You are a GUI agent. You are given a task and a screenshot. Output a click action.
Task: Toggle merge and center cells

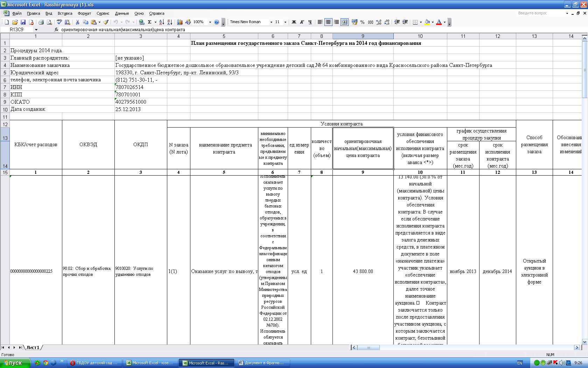344,22
